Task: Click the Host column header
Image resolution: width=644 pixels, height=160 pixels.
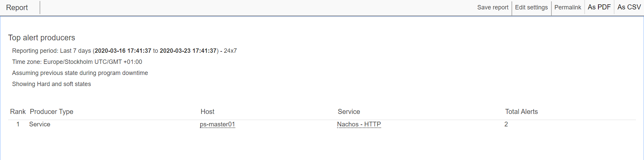Action: (x=207, y=112)
